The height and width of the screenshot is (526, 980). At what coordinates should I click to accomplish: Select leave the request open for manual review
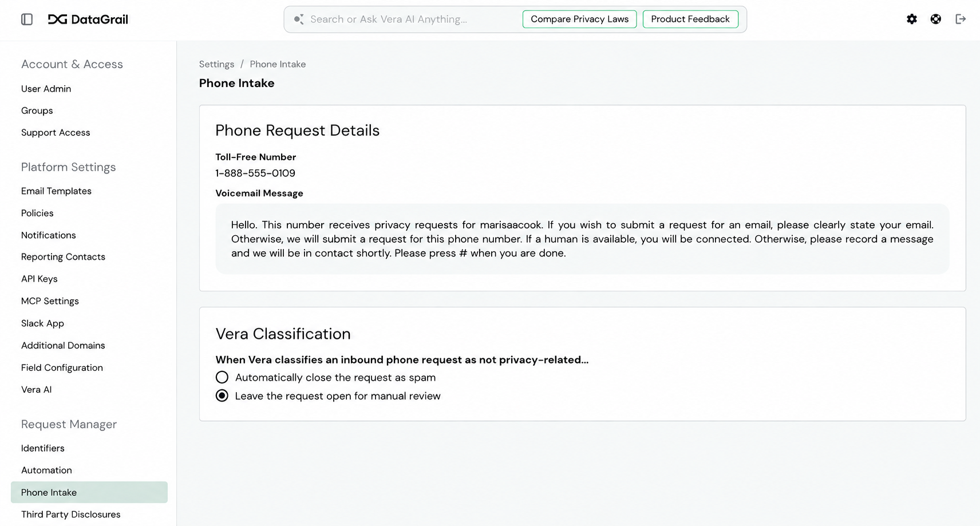pos(222,396)
